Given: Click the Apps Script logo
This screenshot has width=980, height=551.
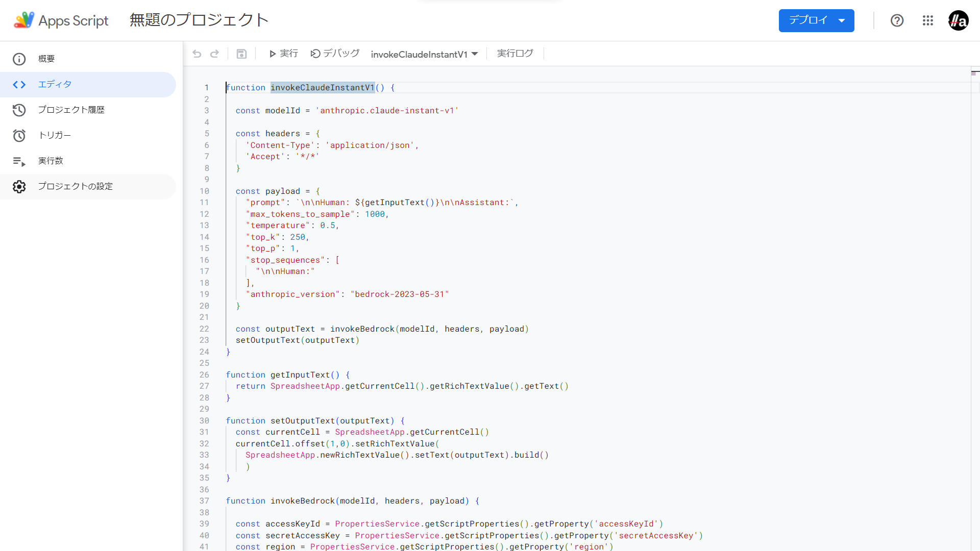Looking at the screenshot, I should pyautogui.click(x=61, y=20).
